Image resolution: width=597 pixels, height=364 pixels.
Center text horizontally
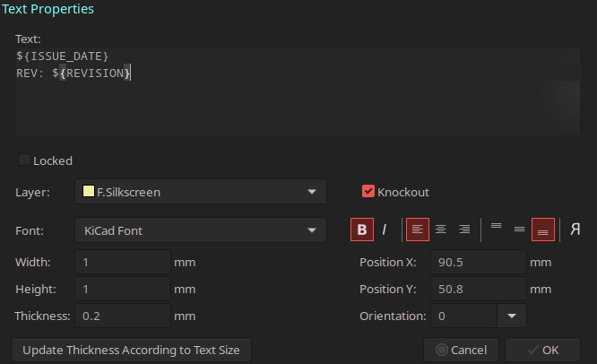click(441, 230)
